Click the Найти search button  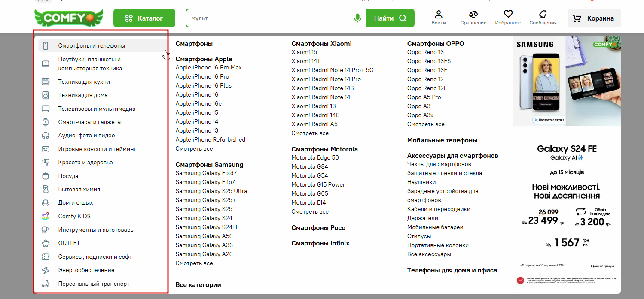pyautogui.click(x=391, y=18)
